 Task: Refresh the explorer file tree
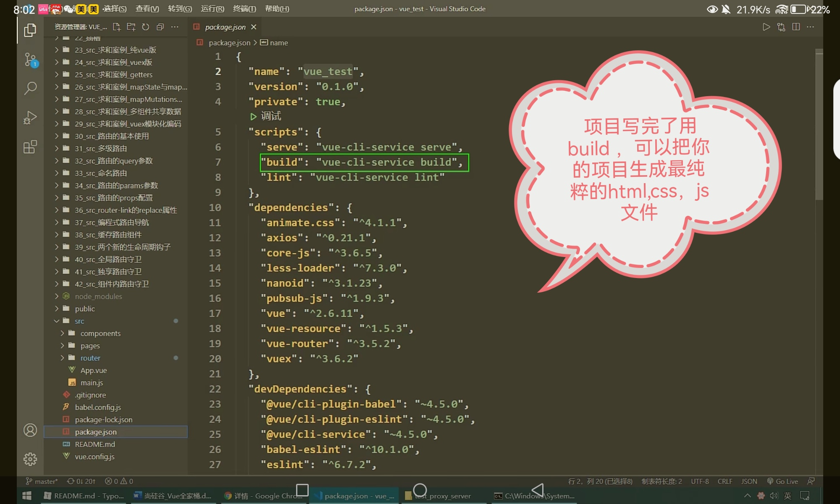click(145, 27)
